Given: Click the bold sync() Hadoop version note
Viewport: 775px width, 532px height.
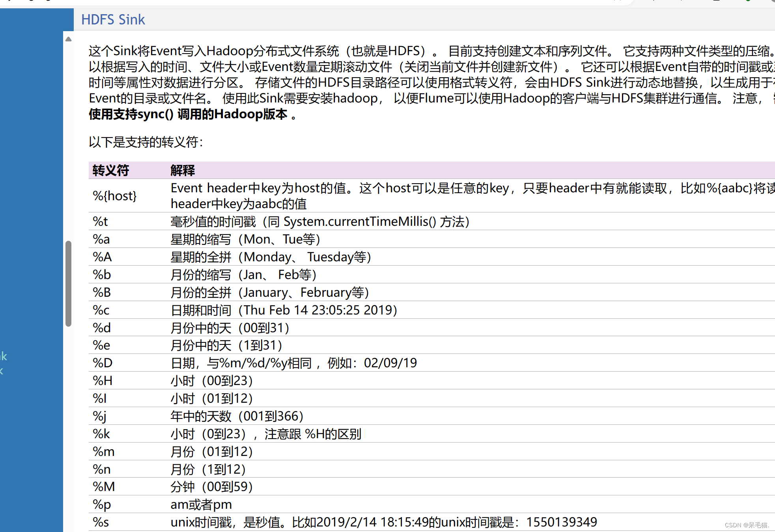Looking at the screenshot, I should 188,114.
